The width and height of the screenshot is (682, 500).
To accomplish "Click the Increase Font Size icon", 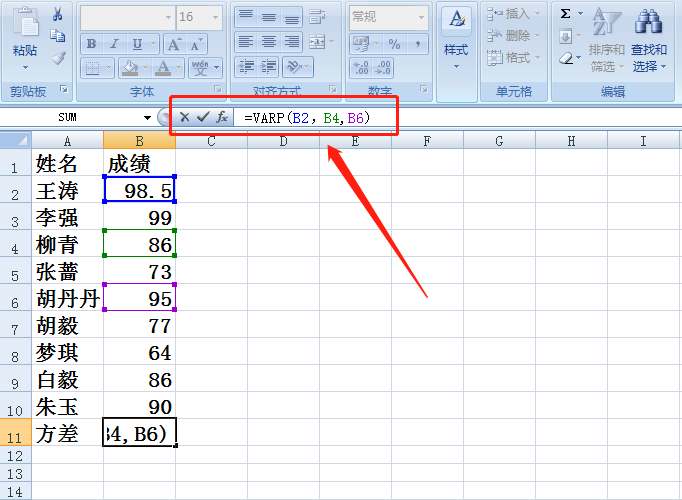I will [174, 44].
